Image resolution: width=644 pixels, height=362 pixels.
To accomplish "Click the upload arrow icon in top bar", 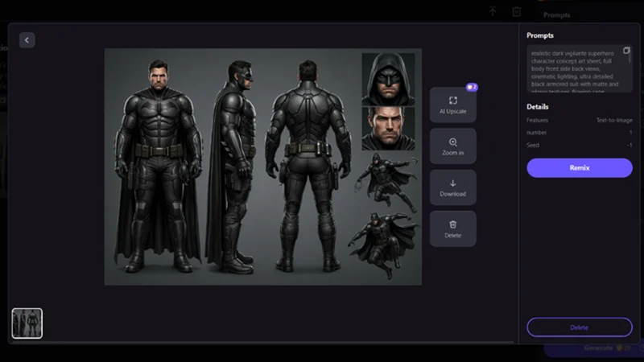I will coord(493,11).
